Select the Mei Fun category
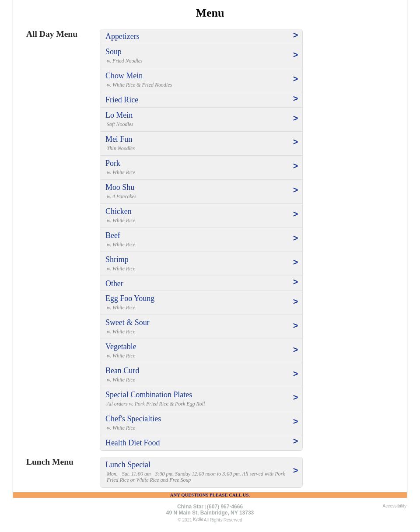Image resolution: width=420 pixels, height=532 pixels. coord(119,139)
